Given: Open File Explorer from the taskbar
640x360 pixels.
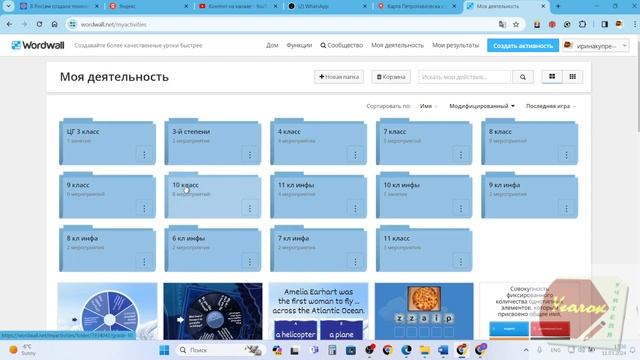Looking at the screenshot, I should click(424, 350).
